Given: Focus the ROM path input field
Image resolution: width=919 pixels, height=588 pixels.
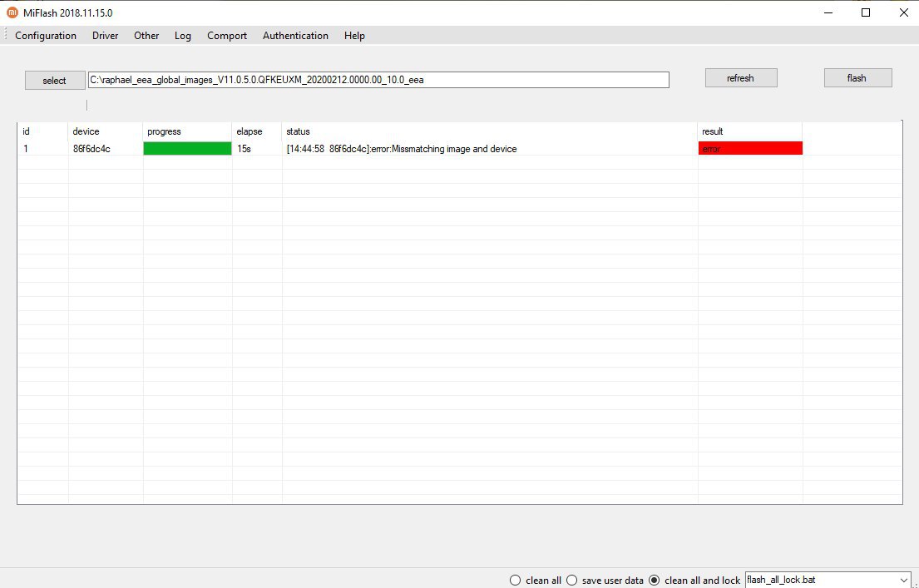Looking at the screenshot, I should 378,80.
